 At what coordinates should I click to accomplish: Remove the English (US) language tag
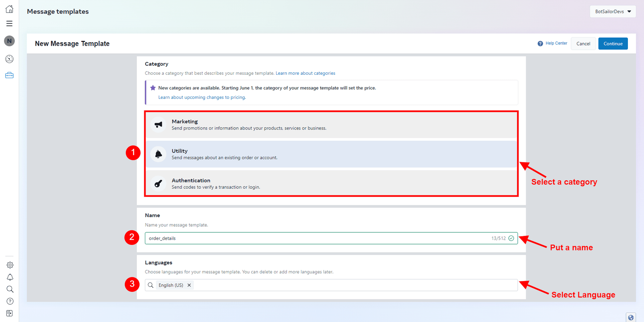click(x=189, y=285)
